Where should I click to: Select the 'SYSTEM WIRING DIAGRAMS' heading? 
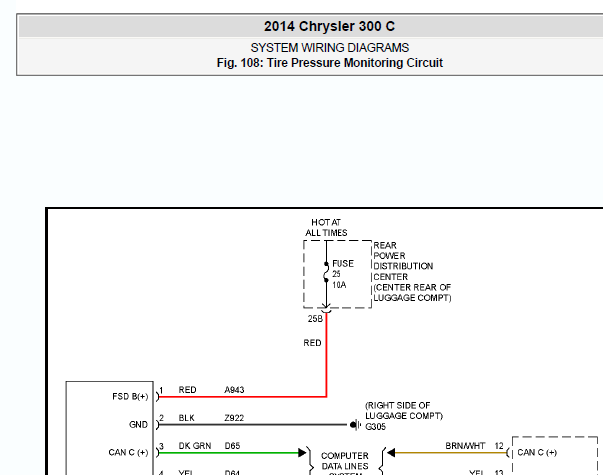pos(330,48)
